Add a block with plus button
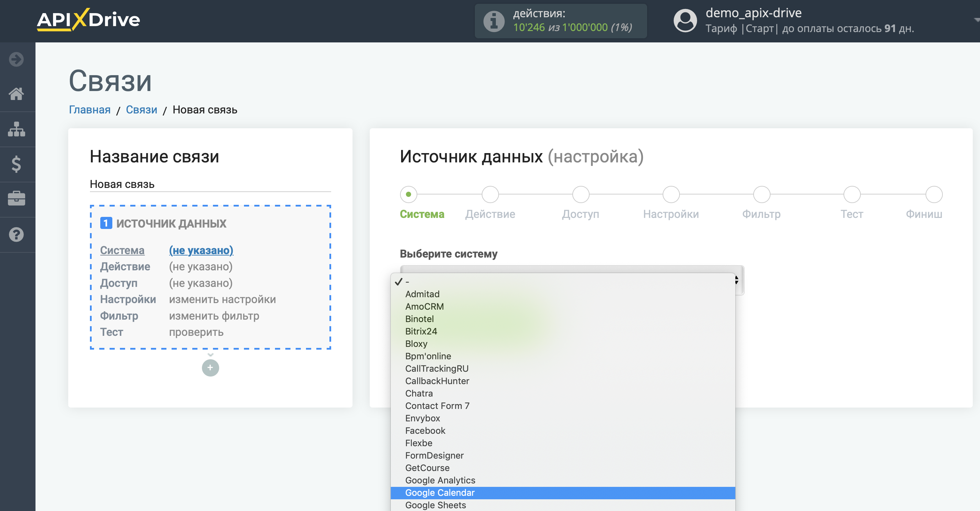 [x=211, y=368]
